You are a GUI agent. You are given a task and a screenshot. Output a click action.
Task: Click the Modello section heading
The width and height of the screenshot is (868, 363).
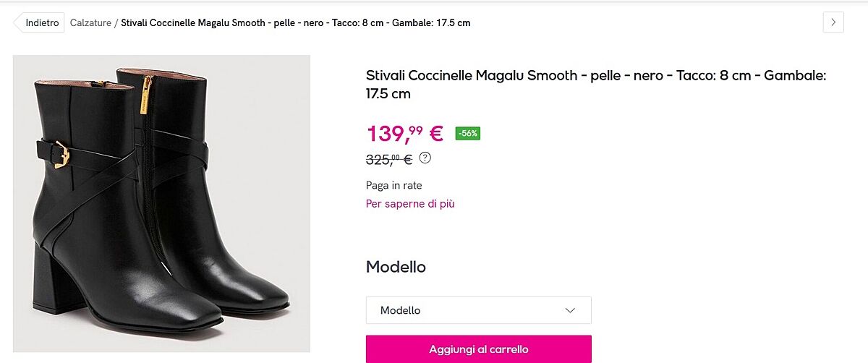[x=396, y=267]
